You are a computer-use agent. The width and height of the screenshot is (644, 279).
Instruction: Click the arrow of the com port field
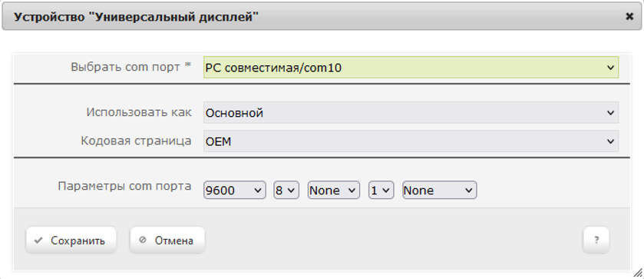(610, 68)
